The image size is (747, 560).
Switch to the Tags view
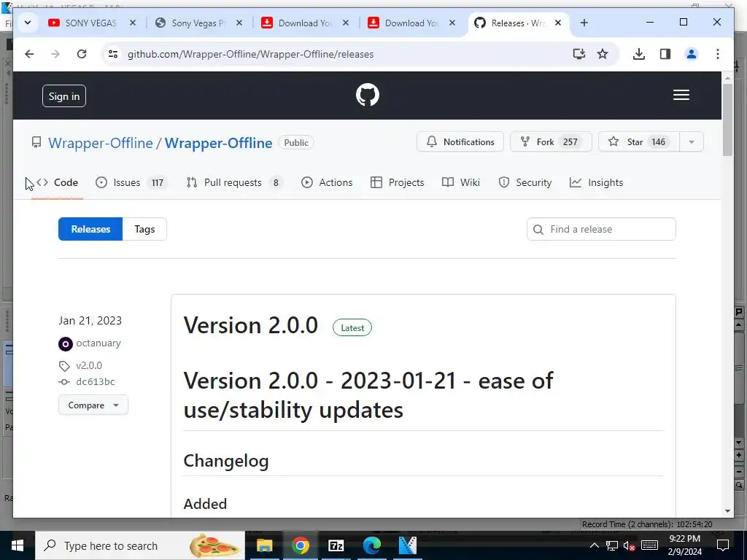click(x=144, y=229)
